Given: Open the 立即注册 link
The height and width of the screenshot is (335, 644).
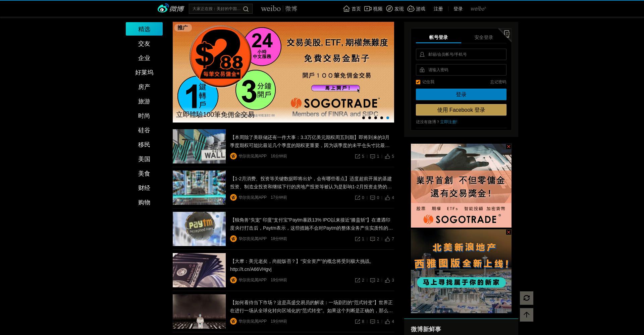Looking at the screenshot, I should pos(448,122).
